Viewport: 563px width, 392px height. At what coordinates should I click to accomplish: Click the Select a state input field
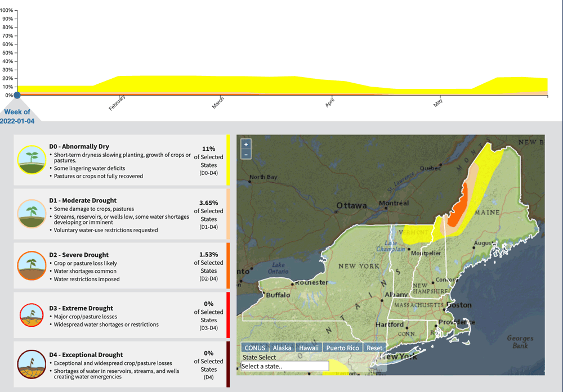(285, 366)
